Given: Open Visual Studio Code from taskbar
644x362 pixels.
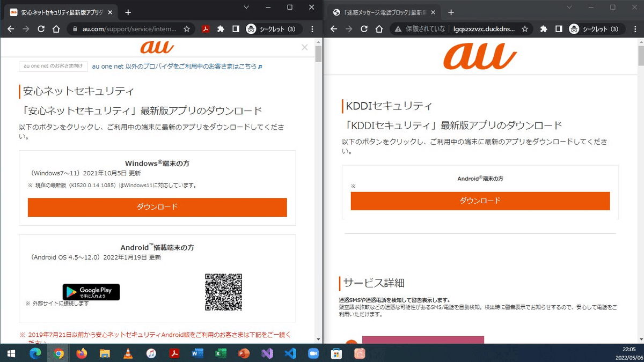Looking at the screenshot, I should (x=290, y=353).
